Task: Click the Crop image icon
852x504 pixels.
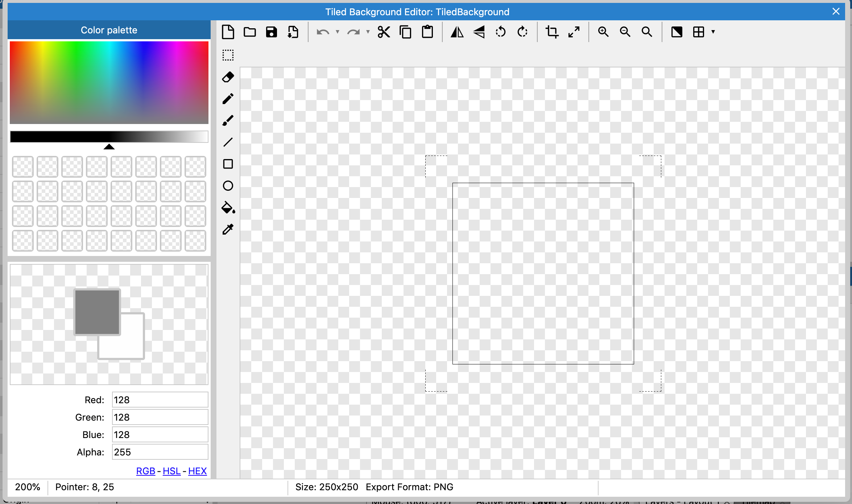Action: [x=552, y=32]
